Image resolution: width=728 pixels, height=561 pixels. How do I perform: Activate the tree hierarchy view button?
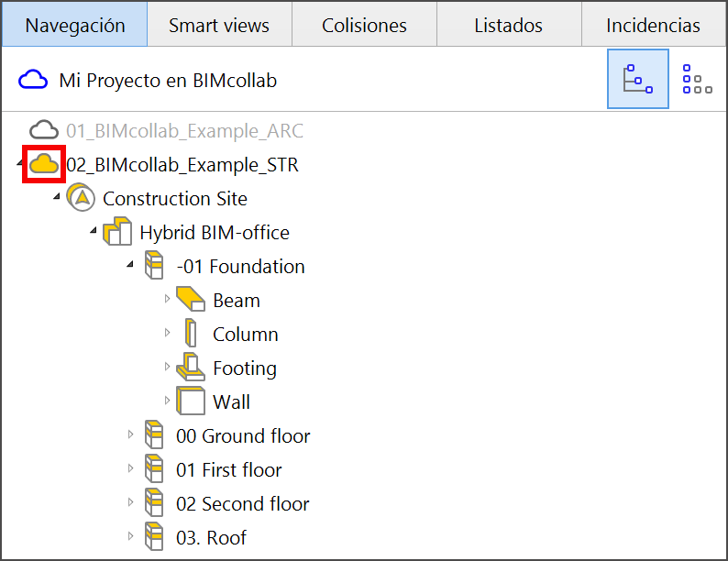tap(638, 79)
